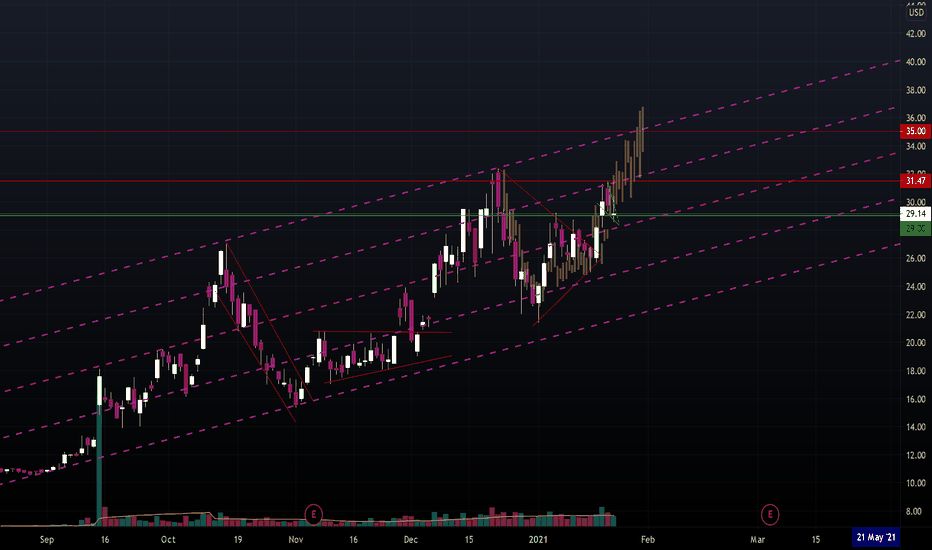
Task: Select the red 31.47 price label
Action: pos(915,181)
